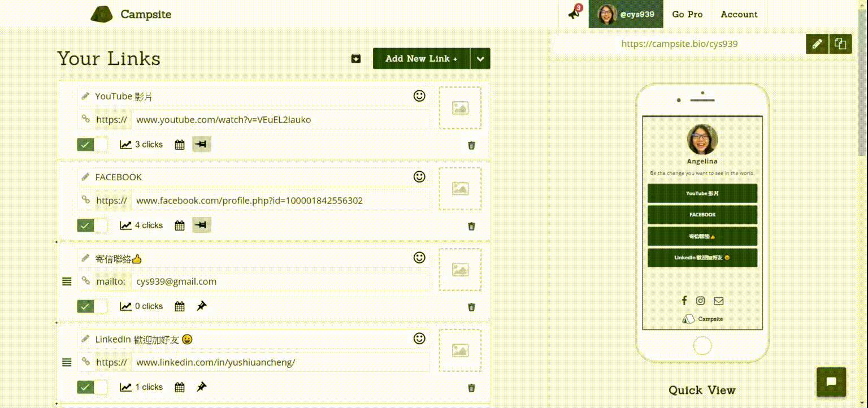868x408 pixels.
Task: Edit the cys939@gmail.com address field
Action: (x=281, y=281)
